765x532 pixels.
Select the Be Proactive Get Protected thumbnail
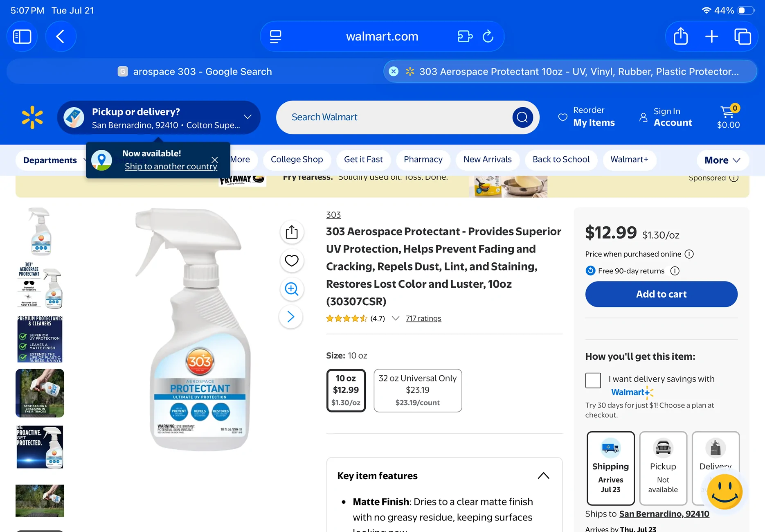(x=40, y=447)
